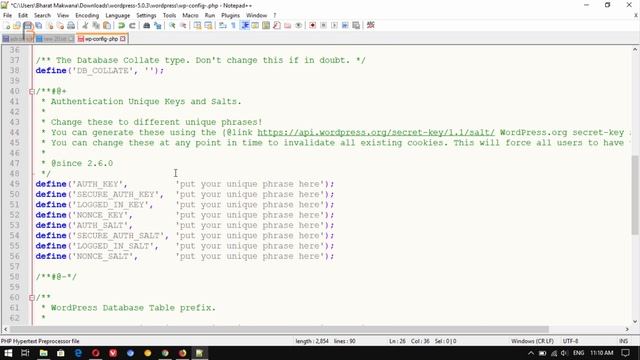Open Folder as Workspace icon
The image size is (640, 360).
click(287, 25)
